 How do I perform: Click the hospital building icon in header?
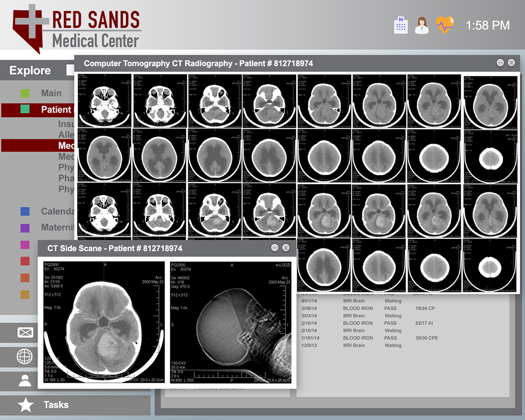(x=401, y=25)
